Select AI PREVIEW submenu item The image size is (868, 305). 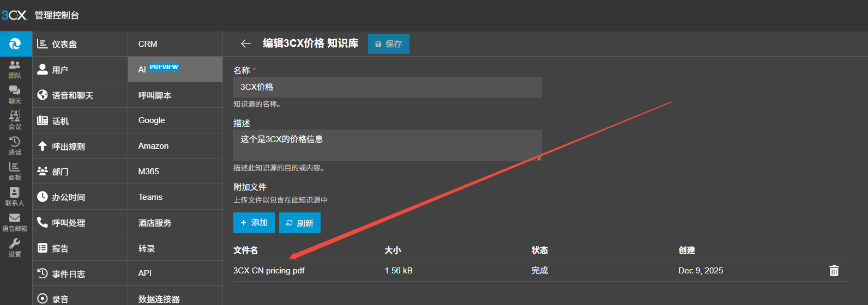175,69
